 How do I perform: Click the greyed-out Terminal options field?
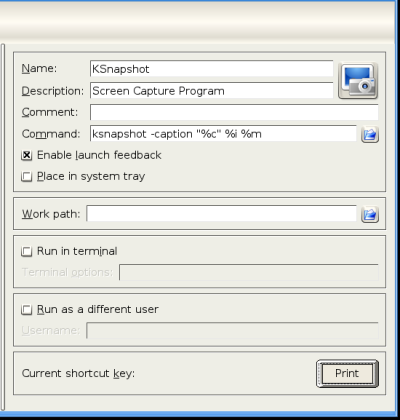coord(249,272)
